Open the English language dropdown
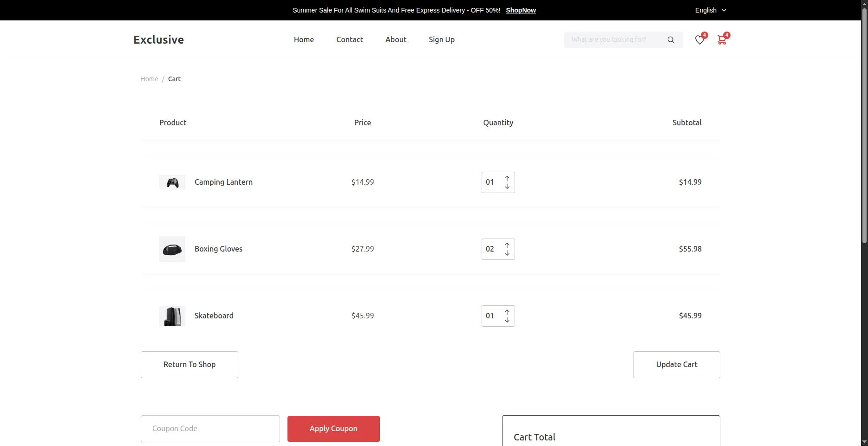The image size is (868, 446). pos(711,10)
